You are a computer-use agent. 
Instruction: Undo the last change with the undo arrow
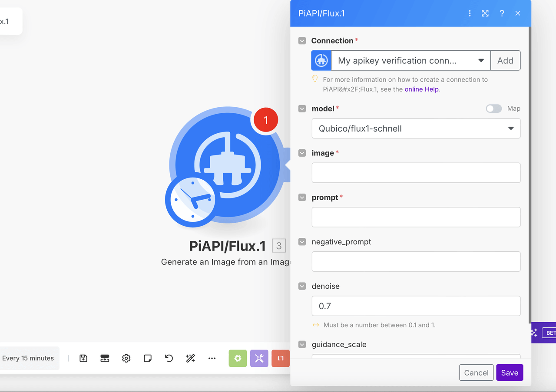point(169,358)
